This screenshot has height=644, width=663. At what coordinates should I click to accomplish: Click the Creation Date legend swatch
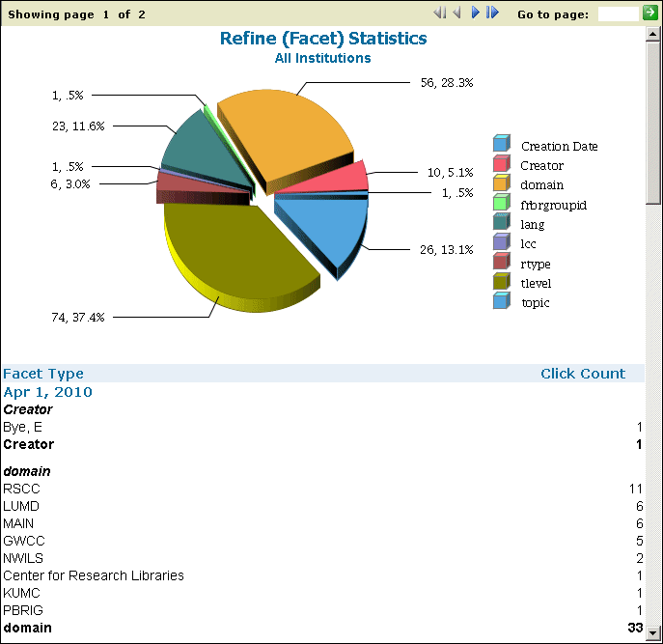501,146
